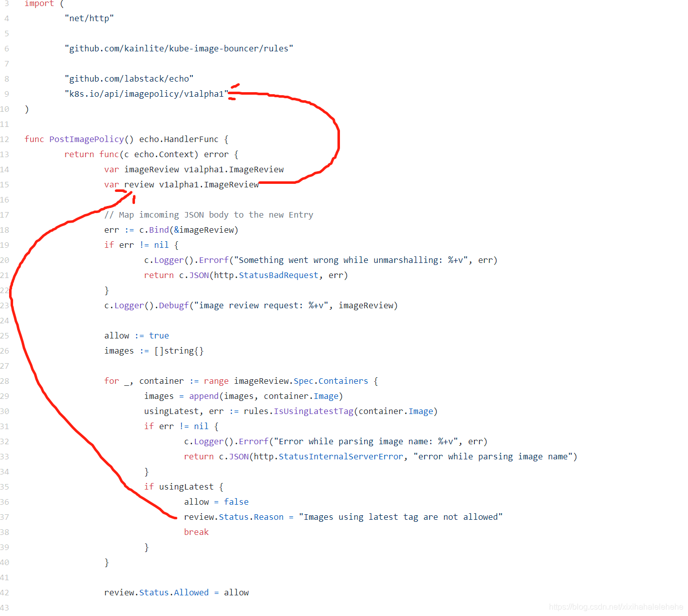Image resolution: width=688 pixels, height=616 pixels.
Task: Click "allow = false" statement
Action: point(216,502)
